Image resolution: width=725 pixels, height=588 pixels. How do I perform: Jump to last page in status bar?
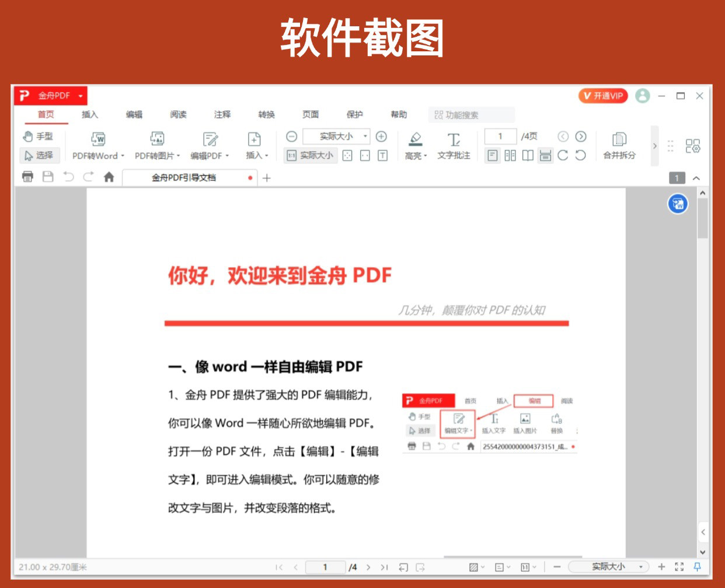pyautogui.click(x=384, y=567)
